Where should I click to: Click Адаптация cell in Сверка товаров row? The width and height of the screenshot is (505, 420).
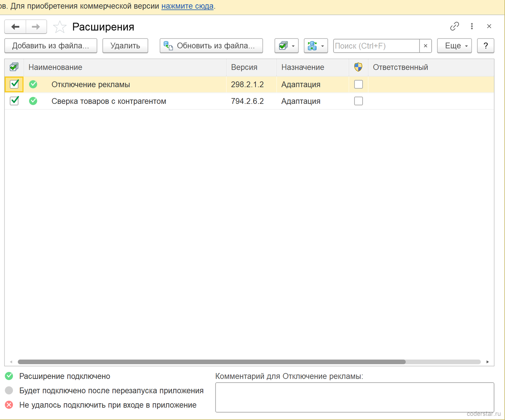pos(301,101)
